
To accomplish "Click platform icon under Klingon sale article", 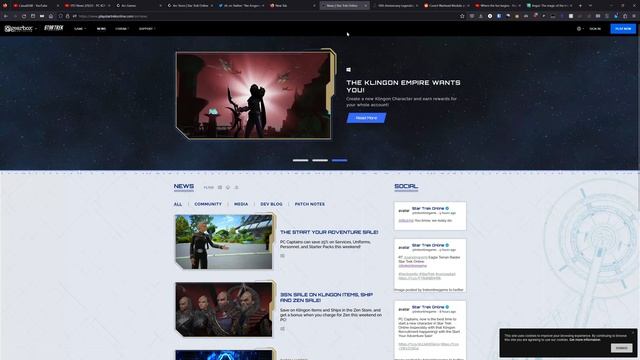I will pos(282,329).
